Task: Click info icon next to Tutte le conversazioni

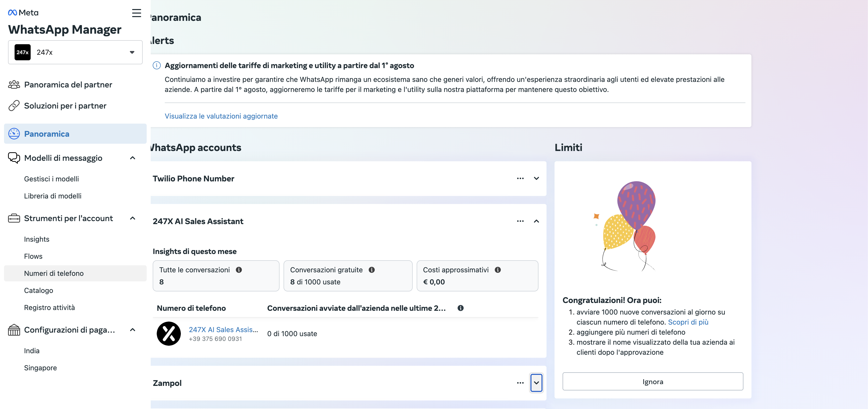Action: (239, 270)
